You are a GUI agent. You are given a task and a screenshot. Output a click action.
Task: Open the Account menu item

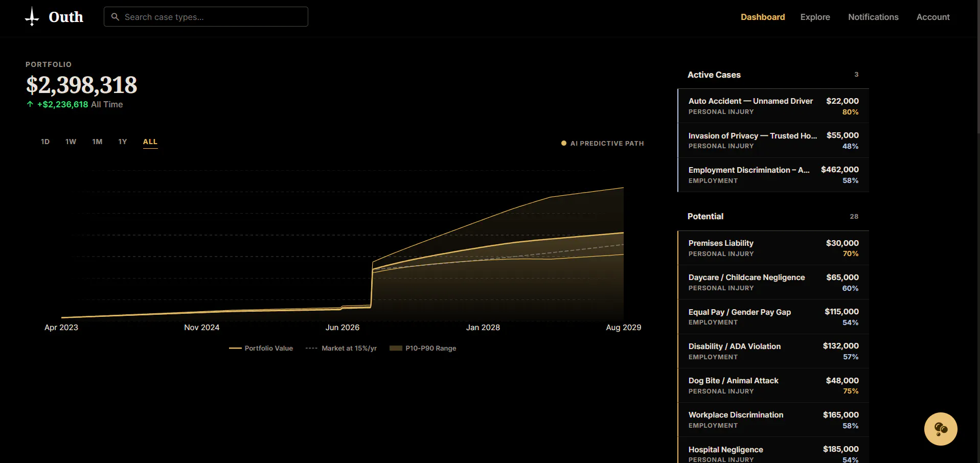[x=933, y=17]
